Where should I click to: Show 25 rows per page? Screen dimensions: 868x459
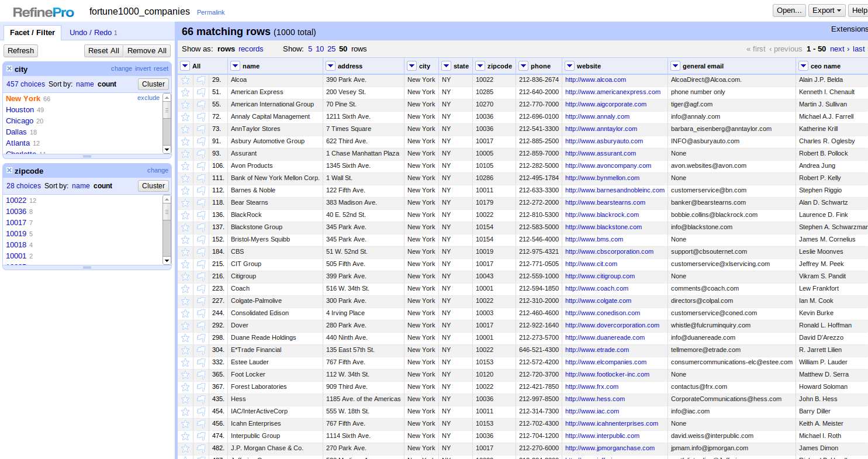coord(331,49)
